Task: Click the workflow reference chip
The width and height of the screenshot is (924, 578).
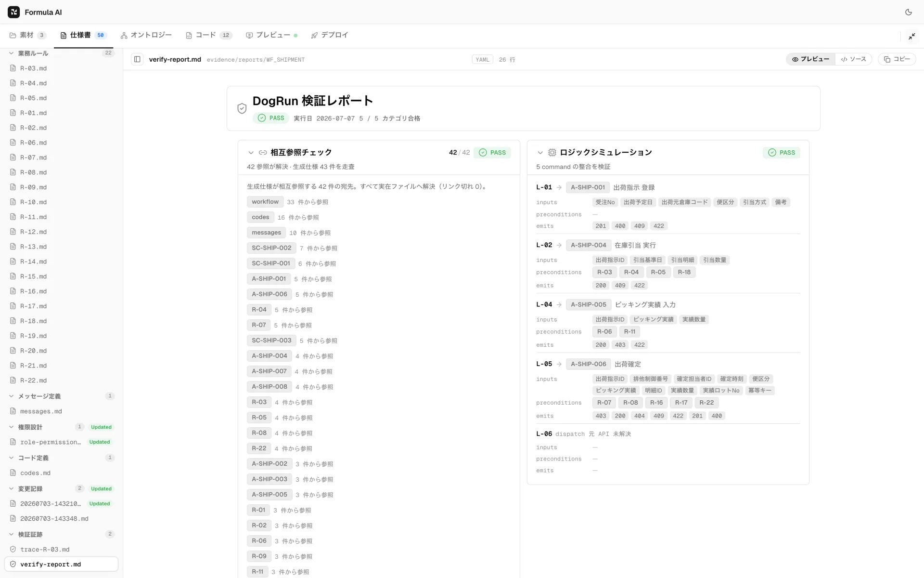Action: click(265, 202)
